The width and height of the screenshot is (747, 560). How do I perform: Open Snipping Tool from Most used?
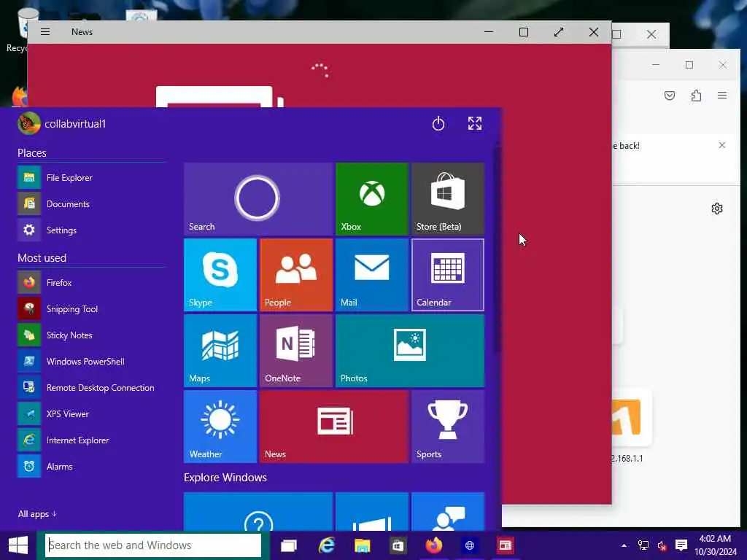(91, 308)
